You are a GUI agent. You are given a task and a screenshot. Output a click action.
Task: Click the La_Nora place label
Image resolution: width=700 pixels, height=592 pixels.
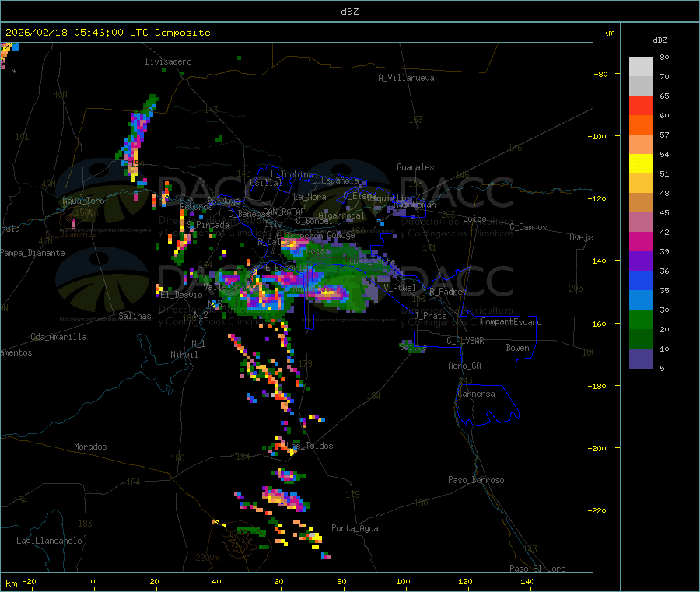310,197
